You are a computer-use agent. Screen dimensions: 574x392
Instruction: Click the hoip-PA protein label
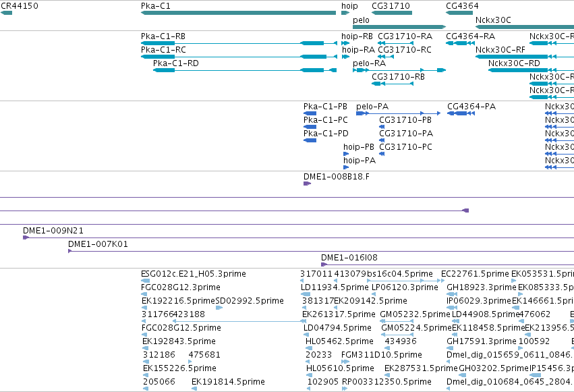pyautogui.click(x=360, y=161)
